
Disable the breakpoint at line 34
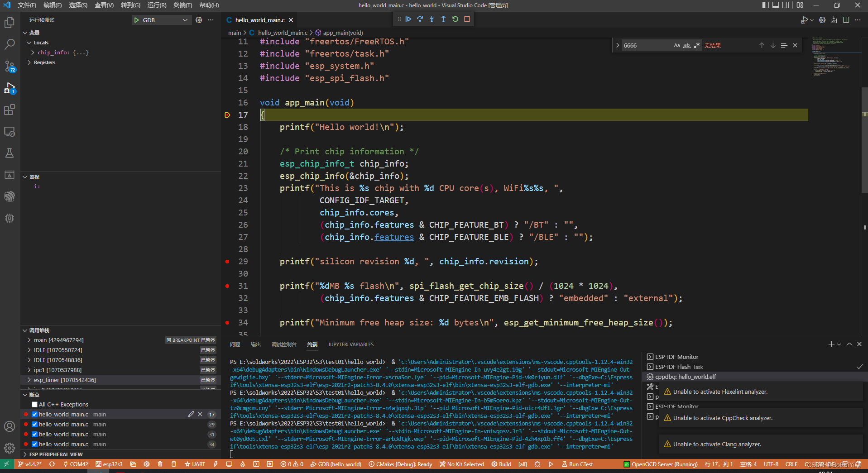35,444
